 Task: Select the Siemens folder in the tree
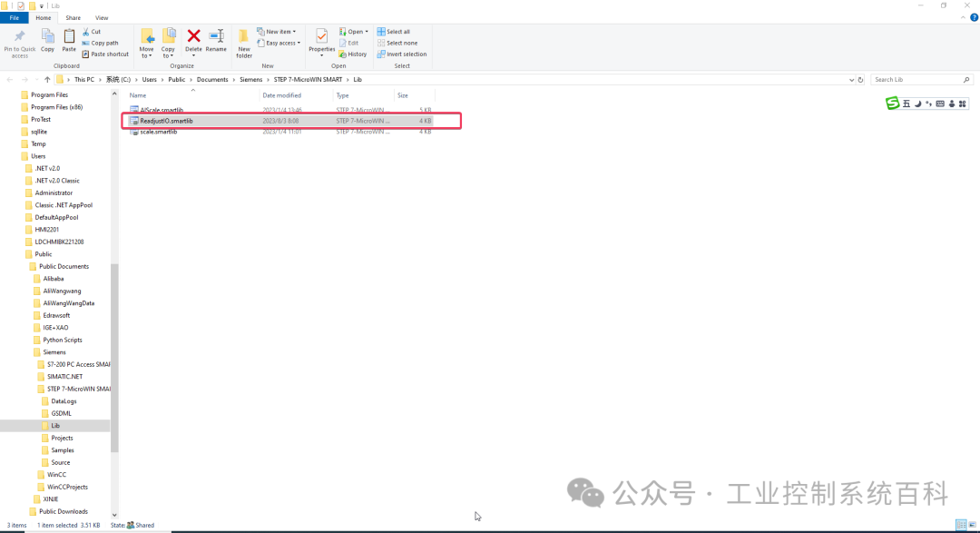pos(54,352)
